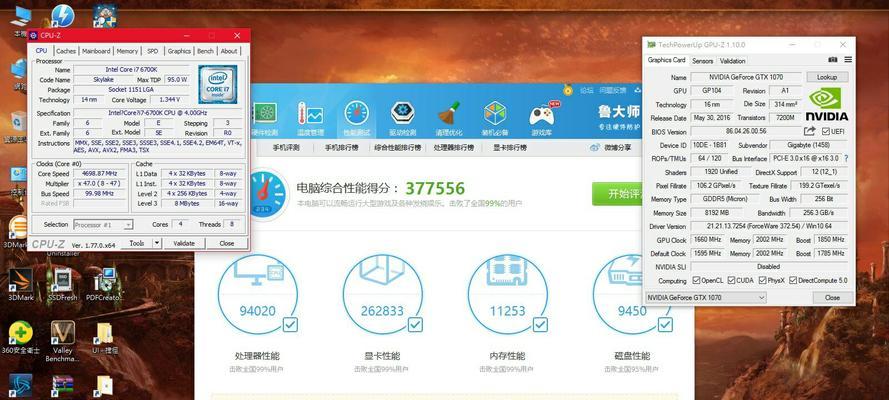Click the 微博分享 link
Viewport: 889px width, 400px height.
coord(617,148)
